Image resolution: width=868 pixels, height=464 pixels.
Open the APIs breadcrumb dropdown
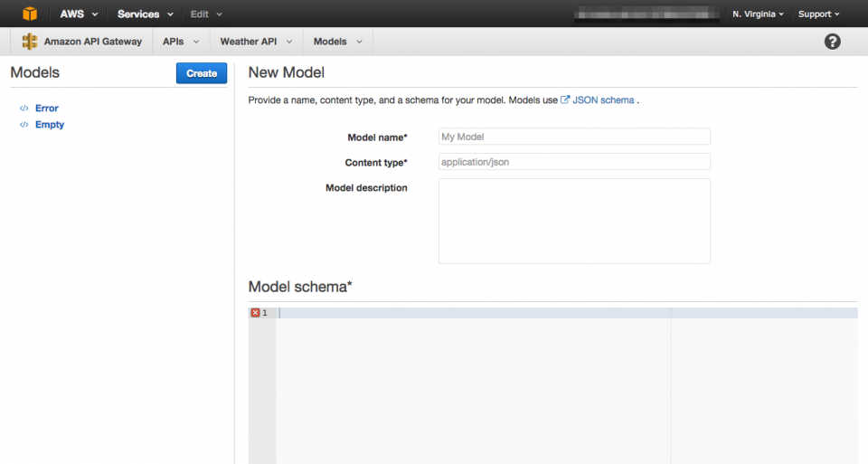pyautogui.click(x=181, y=42)
